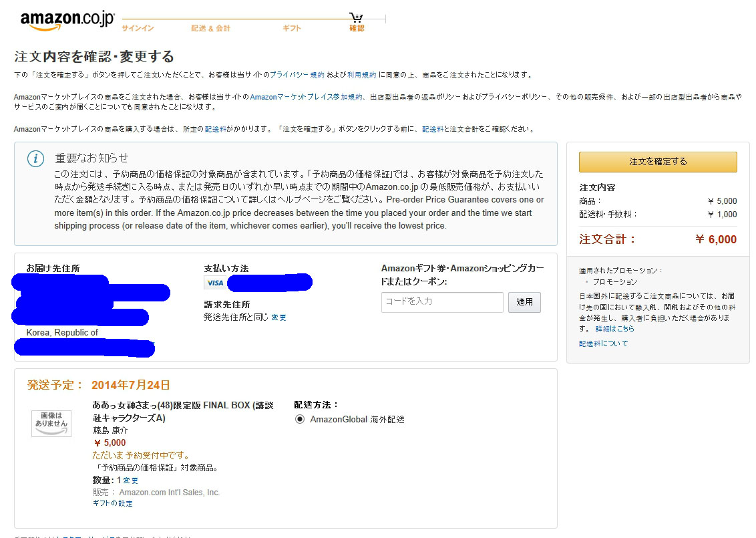Click the 確認 progress step
The image size is (756, 538).
coord(357,28)
